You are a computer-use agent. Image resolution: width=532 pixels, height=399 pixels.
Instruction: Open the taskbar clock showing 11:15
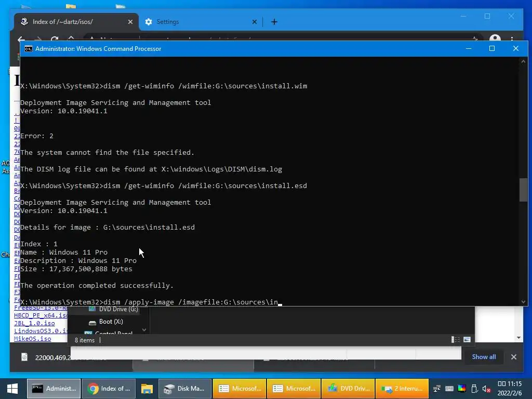pos(509,389)
